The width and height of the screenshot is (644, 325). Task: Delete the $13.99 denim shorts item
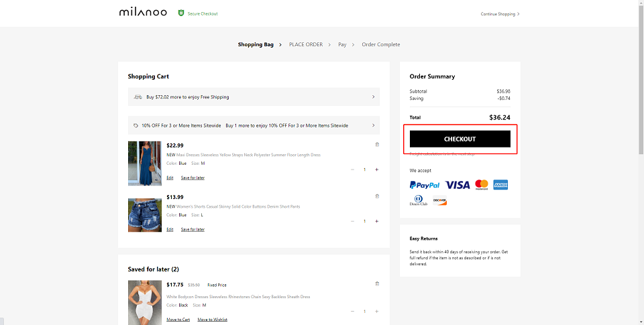[x=377, y=196]
